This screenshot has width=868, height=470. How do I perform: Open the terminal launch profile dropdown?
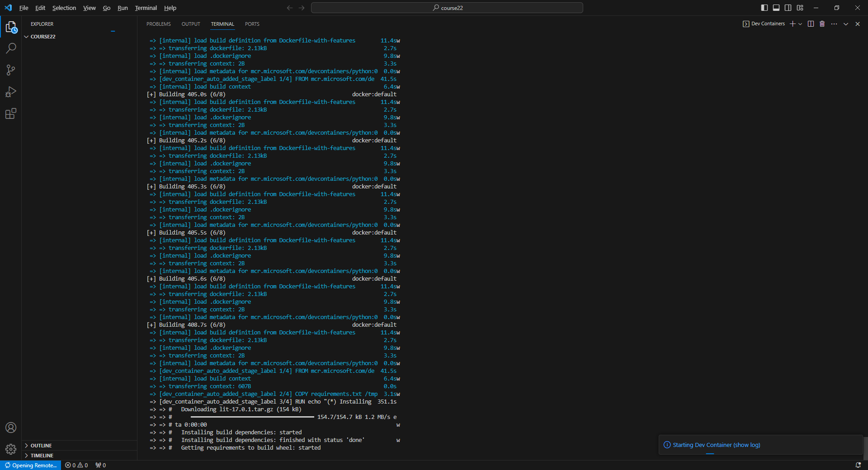(x=800, y=24)
